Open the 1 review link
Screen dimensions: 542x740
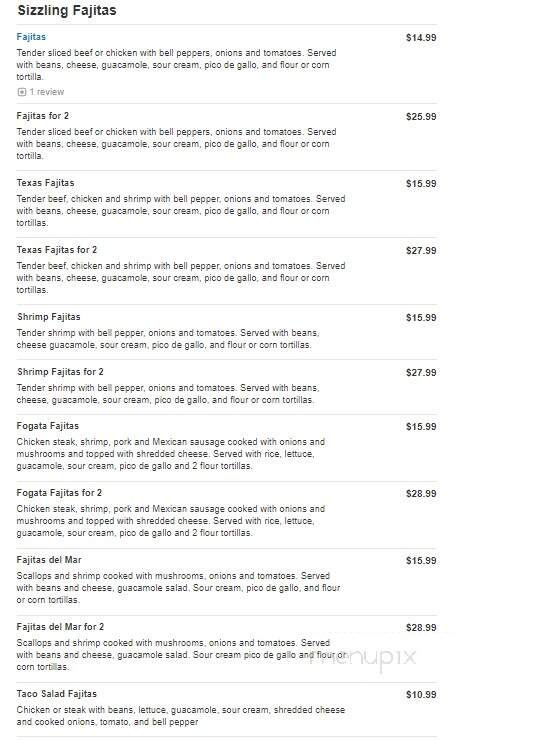[47, 92]
